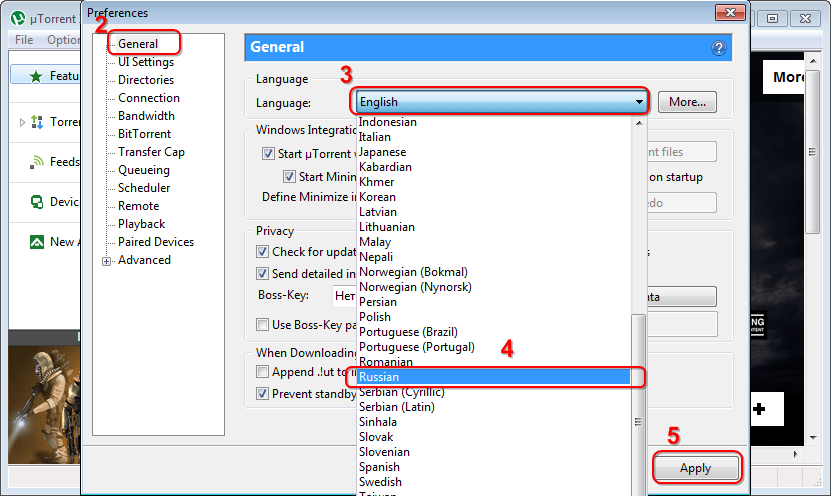The width and height of the screenshot is (831, 496).
Task: Toggle the Start Minimized checkbox
Action: point(289,176)
